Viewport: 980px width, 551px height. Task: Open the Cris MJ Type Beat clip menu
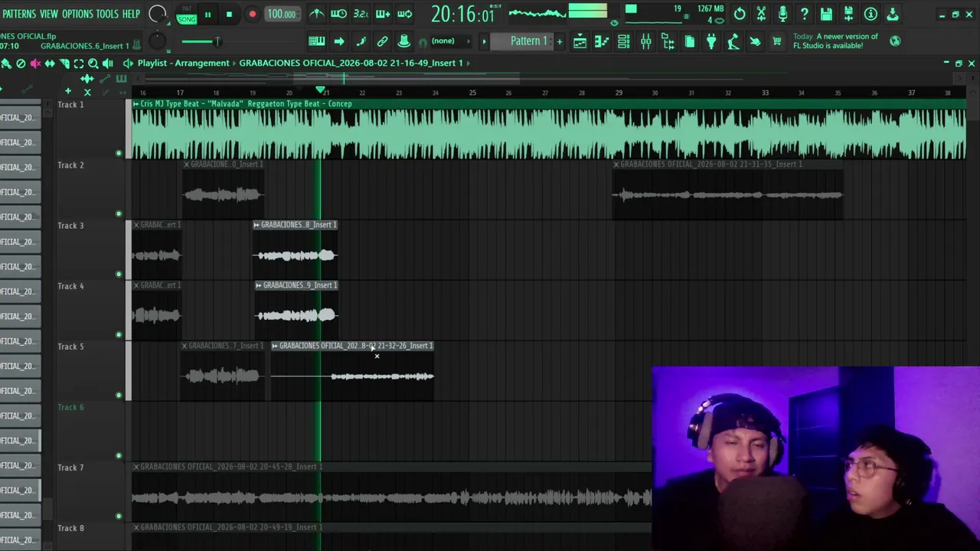tap(136, 104)
